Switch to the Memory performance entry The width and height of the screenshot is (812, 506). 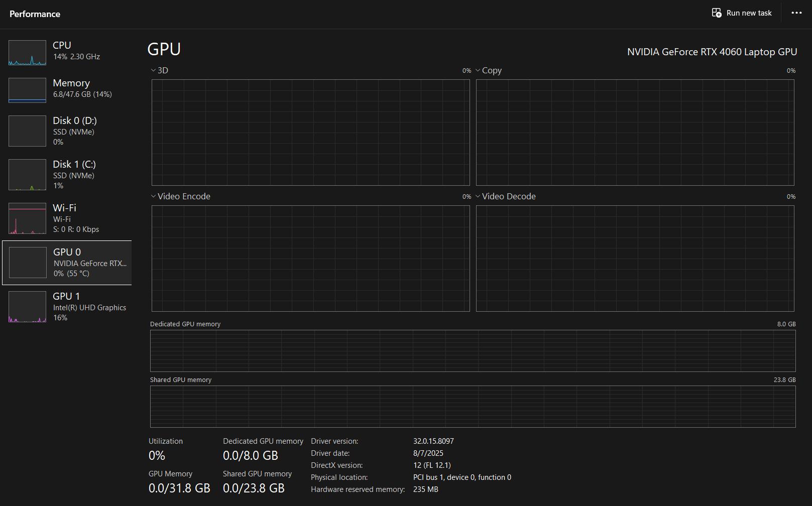pyautogui.click(x=82, y=88)
